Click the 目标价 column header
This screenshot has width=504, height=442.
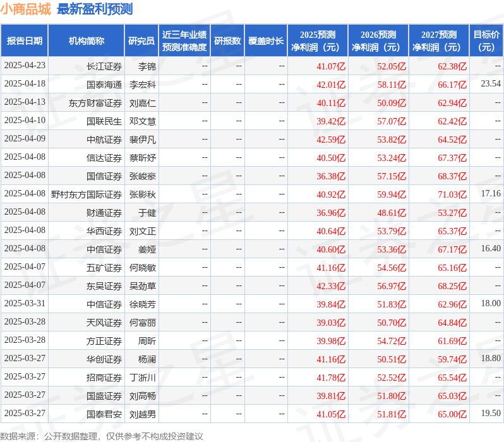click(x=486, y=40)
